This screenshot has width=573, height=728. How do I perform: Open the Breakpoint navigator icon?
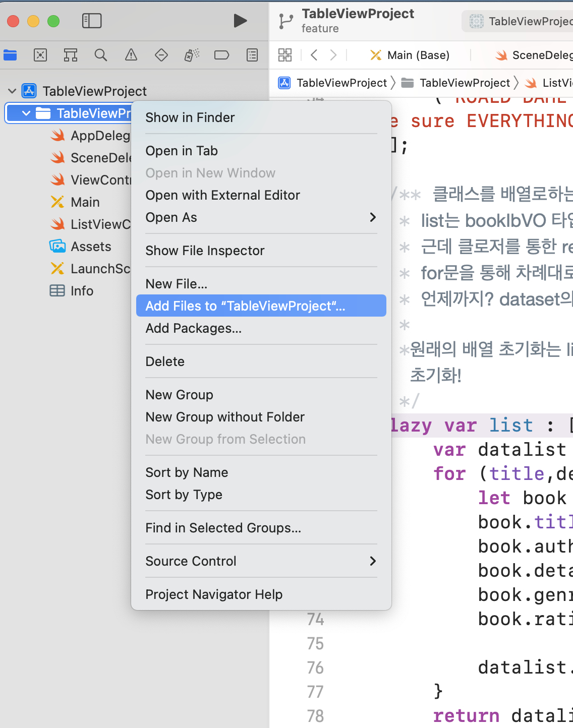[222, 55]
